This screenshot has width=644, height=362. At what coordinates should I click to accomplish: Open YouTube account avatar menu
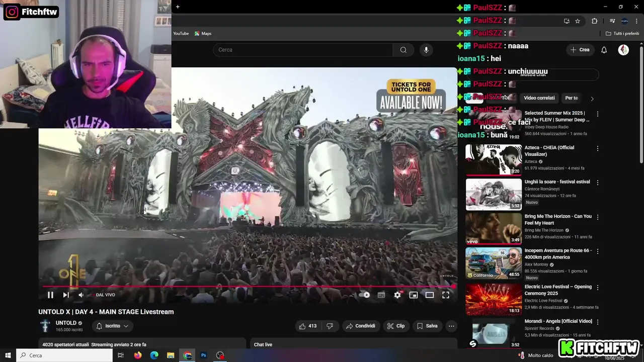pyautogui.click(x=623, y=50)
